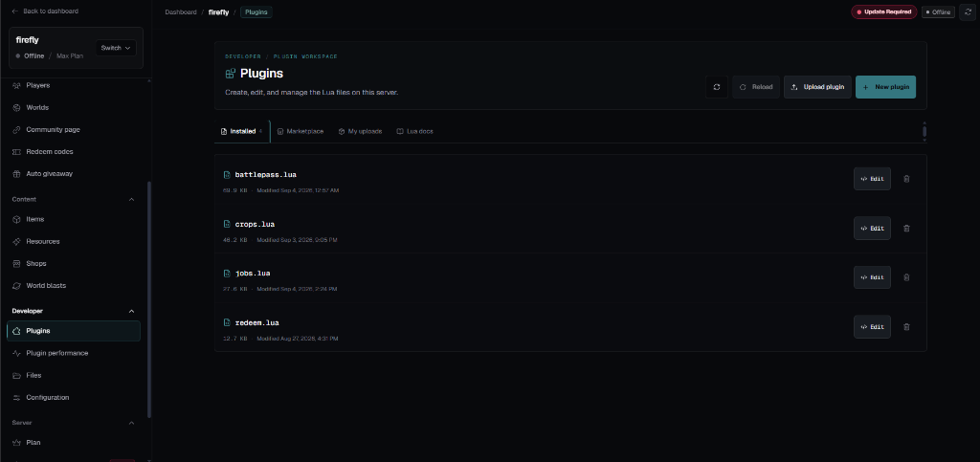Click the Worlds globe icon
This screenshot has height=462, width=980.
pyautogui.click(x=17, y=107)
